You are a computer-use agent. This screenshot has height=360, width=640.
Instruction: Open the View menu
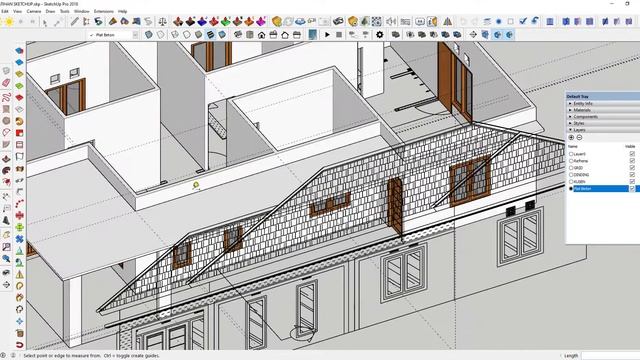pos(18,11)
